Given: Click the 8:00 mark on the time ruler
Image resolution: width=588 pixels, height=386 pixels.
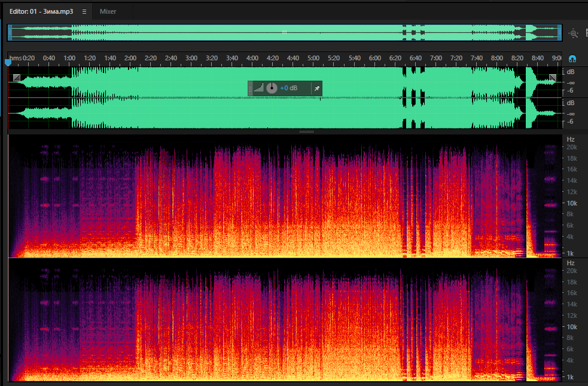Looking at the screenshot, I should click(x=497, y=58).
